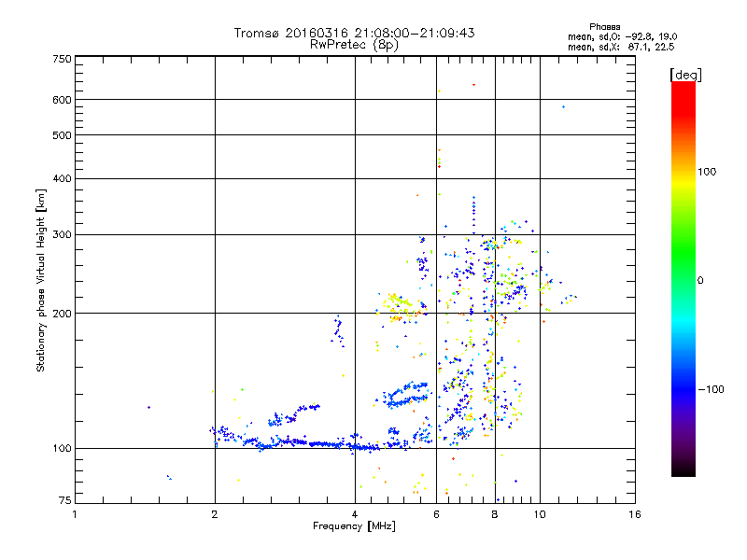747x560 pixels.
Task: Click the y-axis tick label '600'
Action: coord(62,100)
